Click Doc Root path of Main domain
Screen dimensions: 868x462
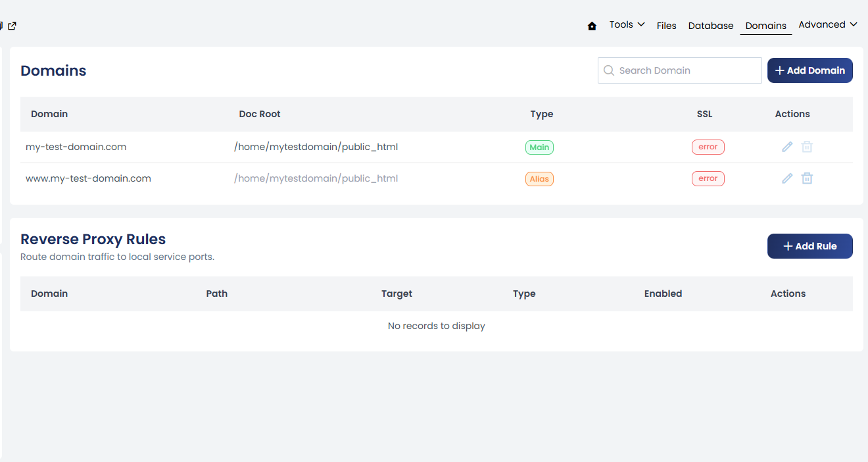[316, 147]
